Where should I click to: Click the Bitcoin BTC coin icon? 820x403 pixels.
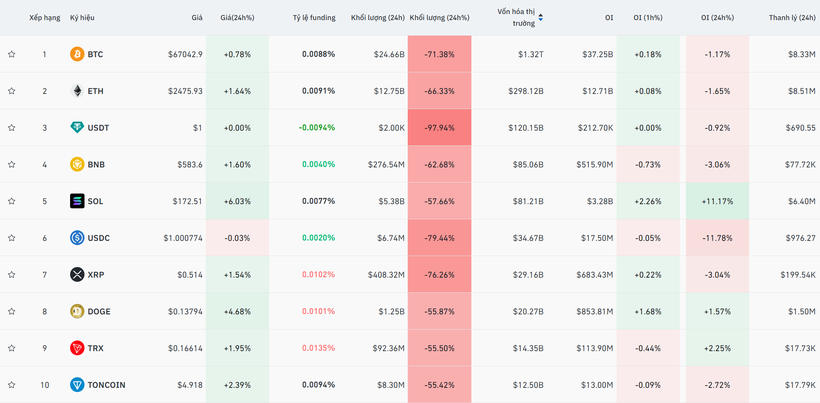coord(77,54)
